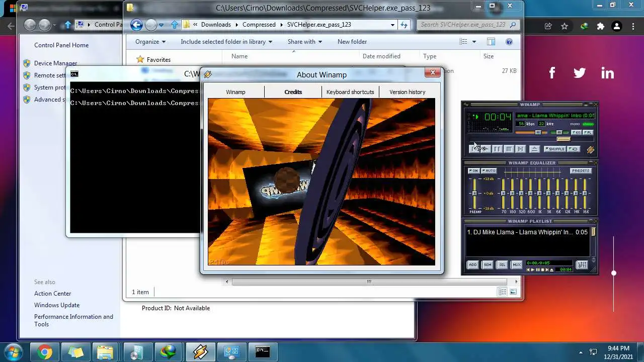This screenshot has height=362, width=644.
Task: Open Explorer help icon
Action: click(x=509, y=42)
